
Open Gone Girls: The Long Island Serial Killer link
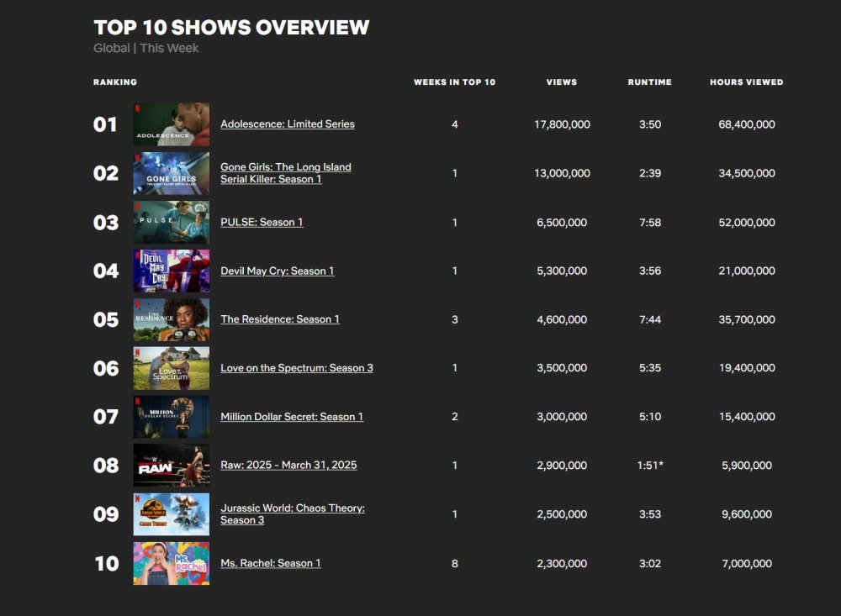click(x=286, y=172)
